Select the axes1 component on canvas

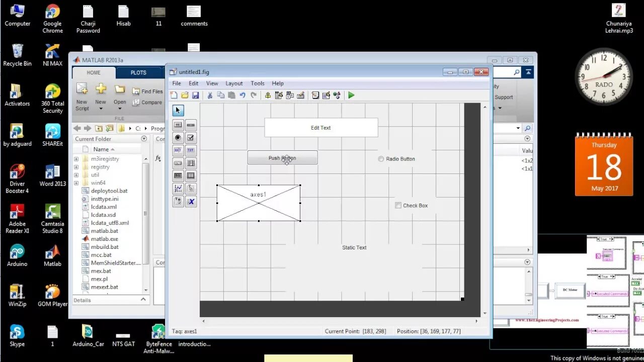point(259,203)
